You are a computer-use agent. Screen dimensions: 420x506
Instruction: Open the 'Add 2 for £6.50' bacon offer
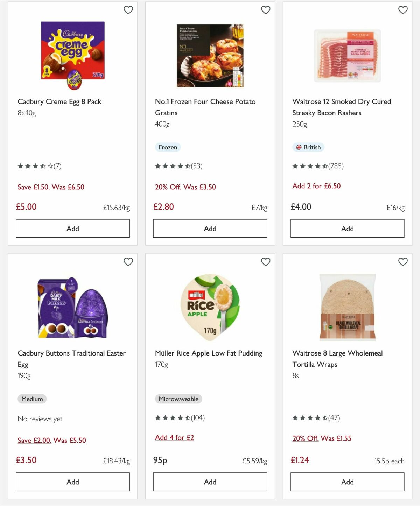click(316, 186)
